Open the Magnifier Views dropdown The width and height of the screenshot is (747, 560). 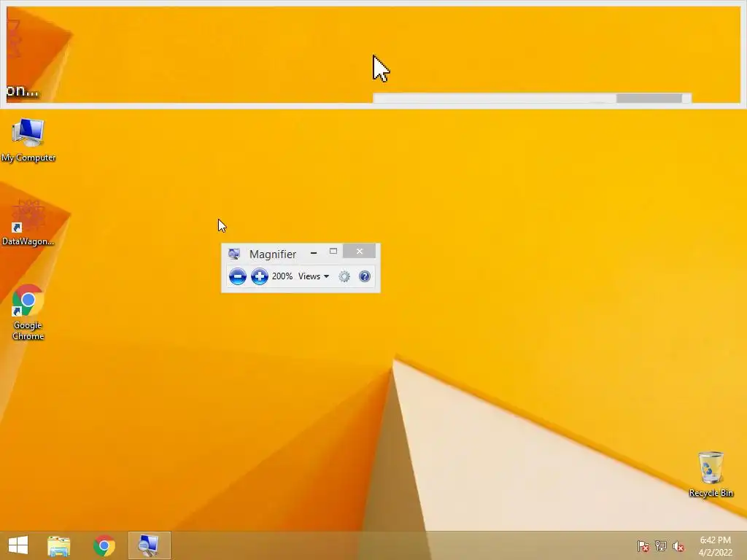pos(314,276)
